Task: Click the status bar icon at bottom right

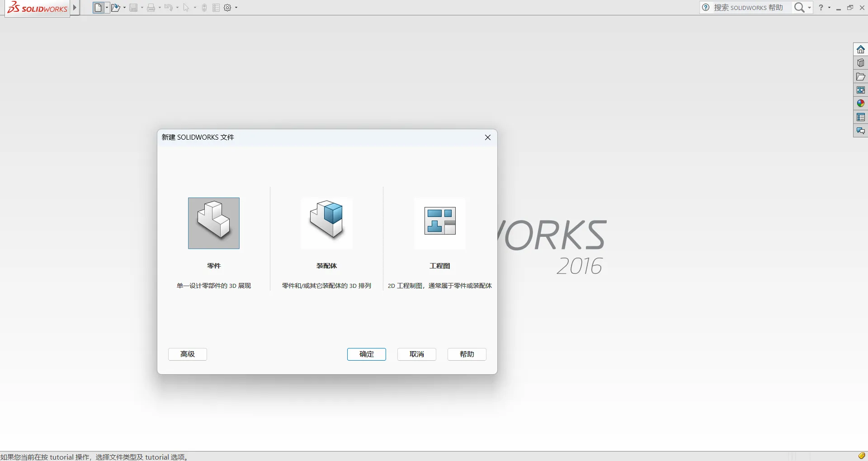Action: click(862, 456)
